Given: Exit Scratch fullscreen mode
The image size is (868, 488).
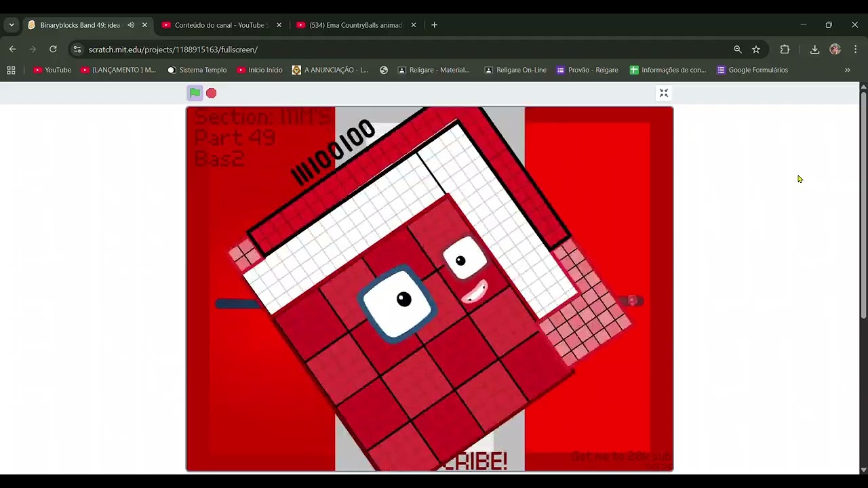Looking at the screenshot, I should tap(664, 93).
